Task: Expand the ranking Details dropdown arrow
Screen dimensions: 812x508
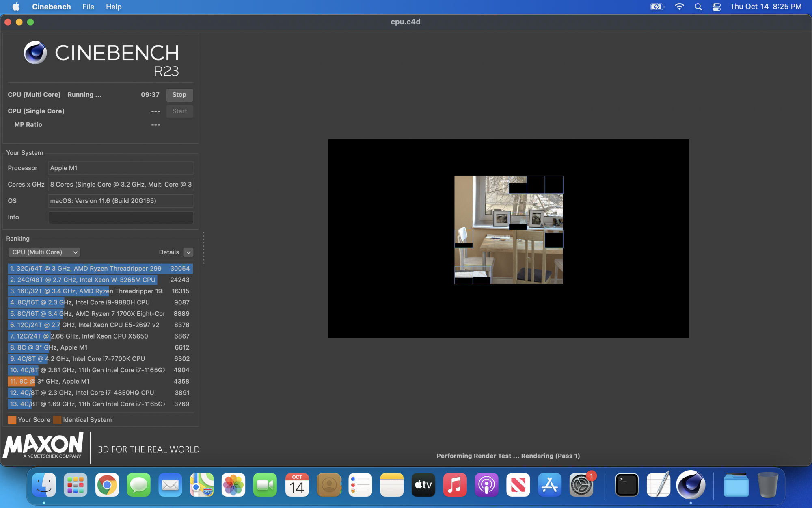Action: (188, 252)
